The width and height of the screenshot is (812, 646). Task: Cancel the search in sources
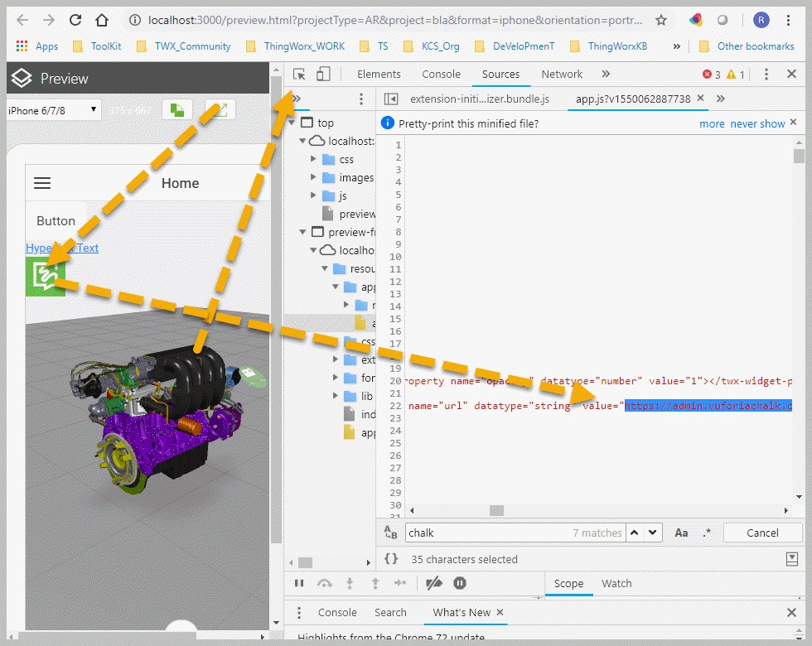pyautogui.click(x=762, y=533)
